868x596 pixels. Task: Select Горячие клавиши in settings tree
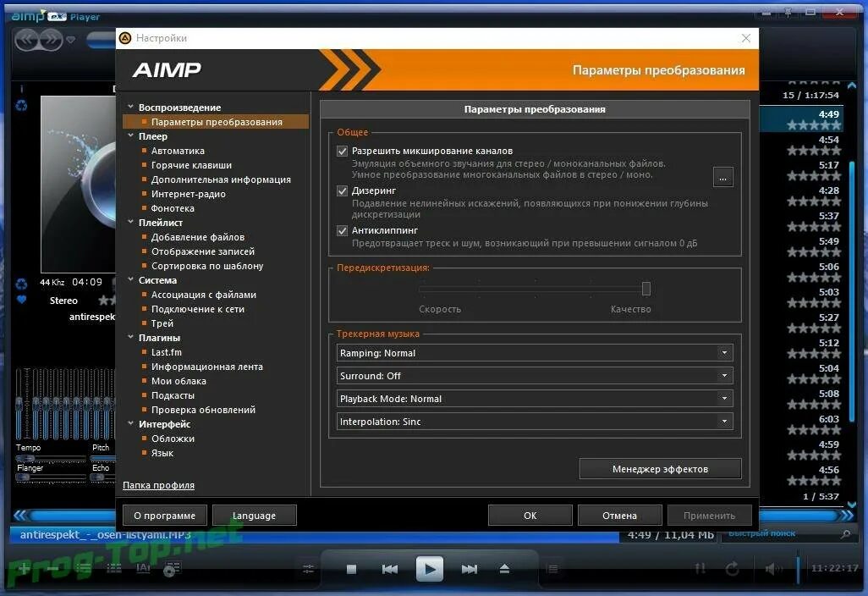coord(191,165)
